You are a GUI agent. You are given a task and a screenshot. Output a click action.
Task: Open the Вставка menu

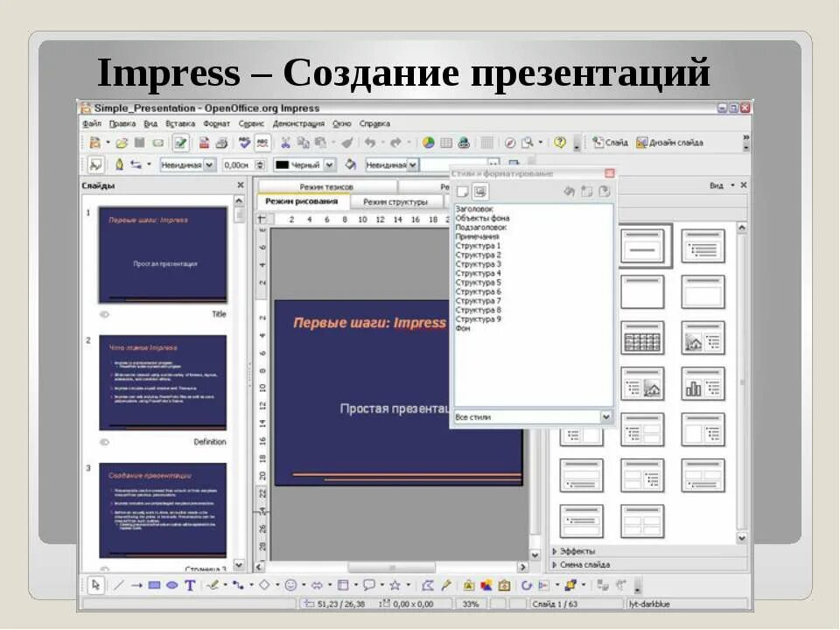(180, 123)
